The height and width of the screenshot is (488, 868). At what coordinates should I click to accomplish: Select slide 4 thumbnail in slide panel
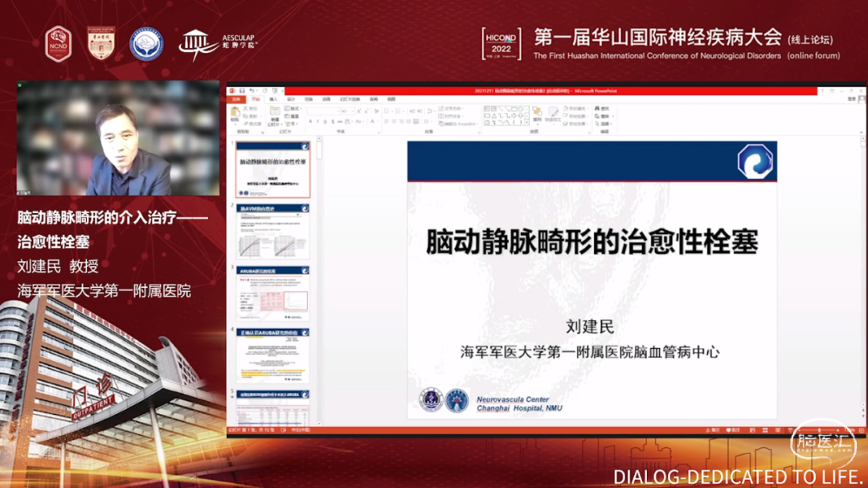point(273,356)
